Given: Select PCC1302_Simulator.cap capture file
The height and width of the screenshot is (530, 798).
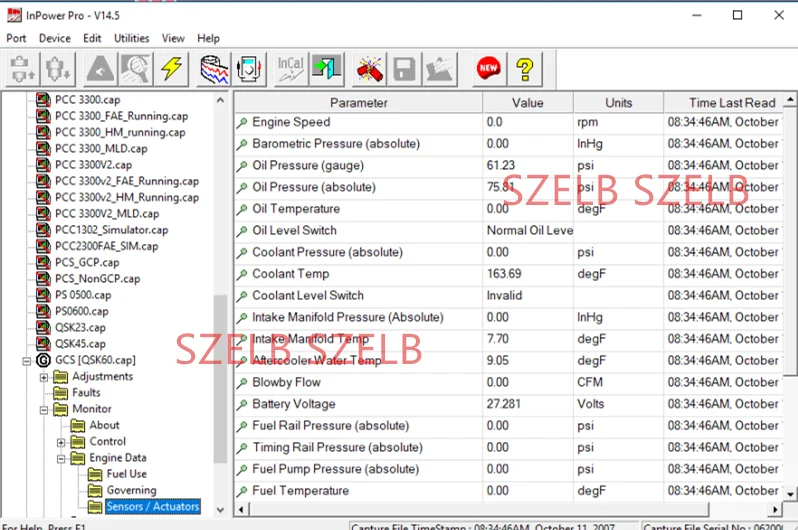Looking at the screenshot, I should [x=111, y=230].
